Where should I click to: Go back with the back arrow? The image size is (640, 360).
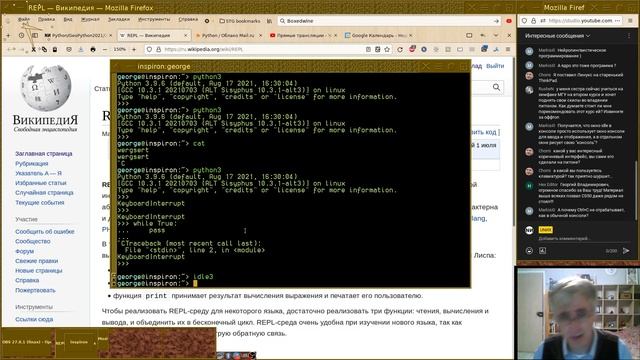click(x=11, y=49)
